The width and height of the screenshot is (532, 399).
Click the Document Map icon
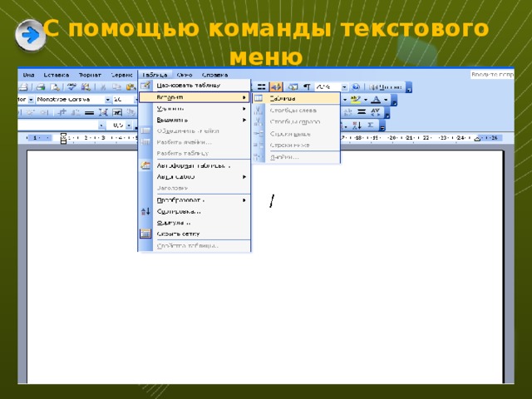click(293, 87)
